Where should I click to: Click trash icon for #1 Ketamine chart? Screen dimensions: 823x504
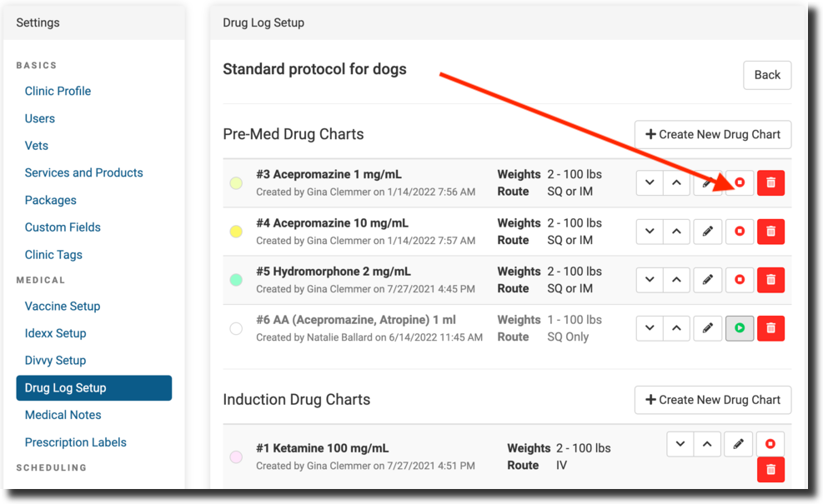tap(770, 470)
